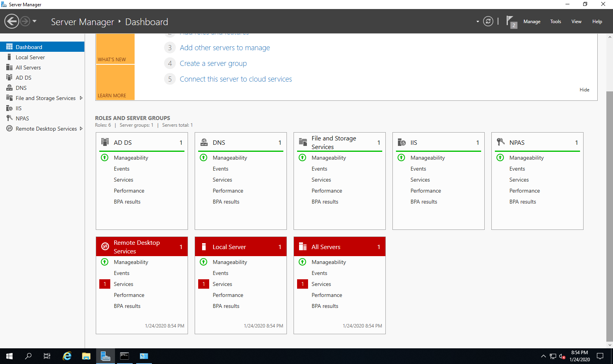Hide the welcome tile
Screen dimensions: 613x364
coord(584,90)
